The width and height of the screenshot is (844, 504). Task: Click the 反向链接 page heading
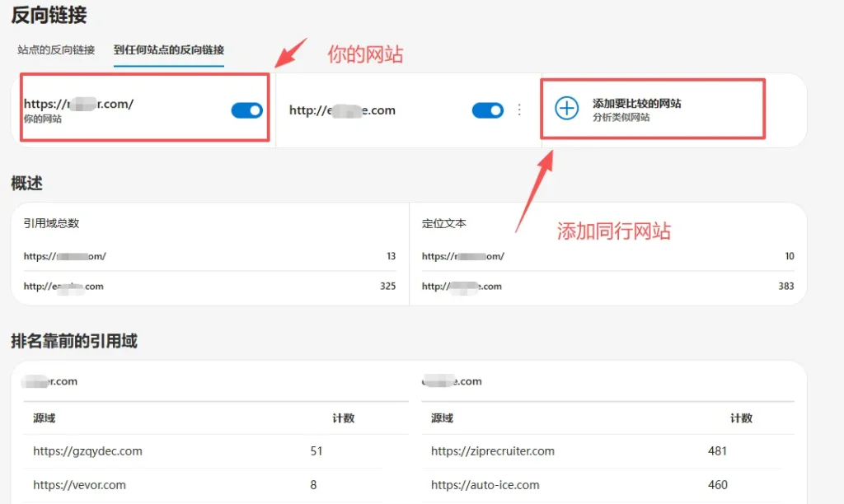coord(49,15)
